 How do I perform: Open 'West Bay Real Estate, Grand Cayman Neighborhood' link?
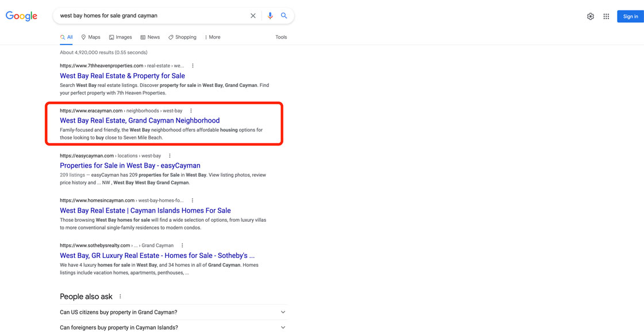[140, 120]
